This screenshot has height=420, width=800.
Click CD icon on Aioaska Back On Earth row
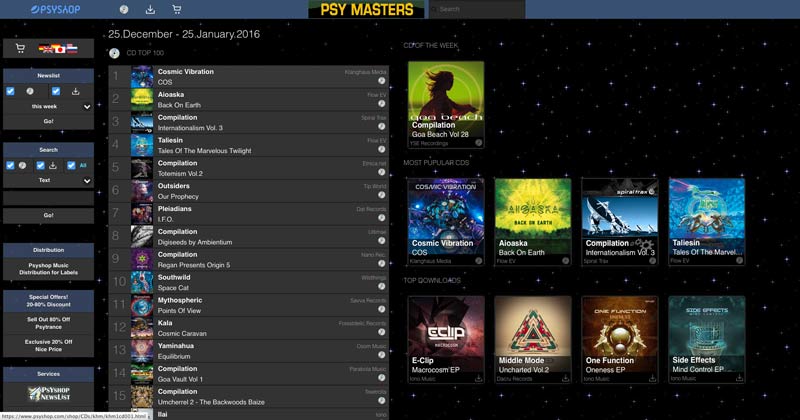(381, 104)
